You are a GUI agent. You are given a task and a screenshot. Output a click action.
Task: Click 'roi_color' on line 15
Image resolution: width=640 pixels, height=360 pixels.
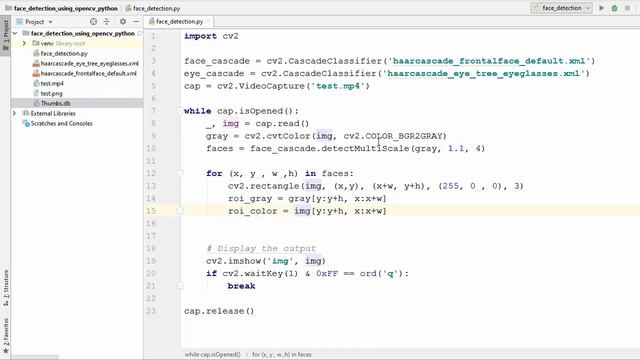[x=253, y=211]
